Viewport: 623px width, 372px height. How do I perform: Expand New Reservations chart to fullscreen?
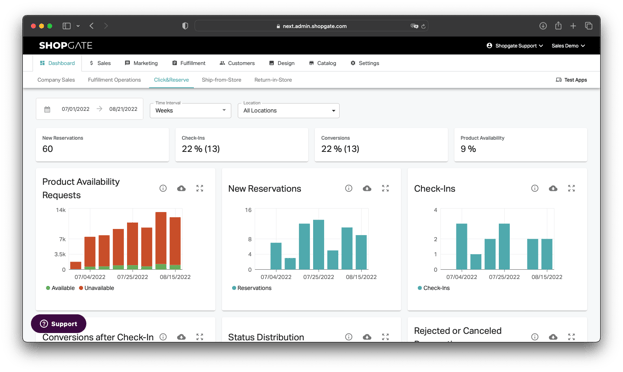[x=385, y=188]
